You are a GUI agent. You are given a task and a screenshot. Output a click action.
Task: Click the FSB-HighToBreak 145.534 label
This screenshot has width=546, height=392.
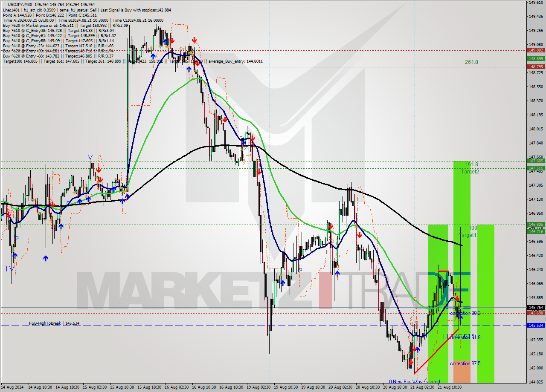[54, 323]
